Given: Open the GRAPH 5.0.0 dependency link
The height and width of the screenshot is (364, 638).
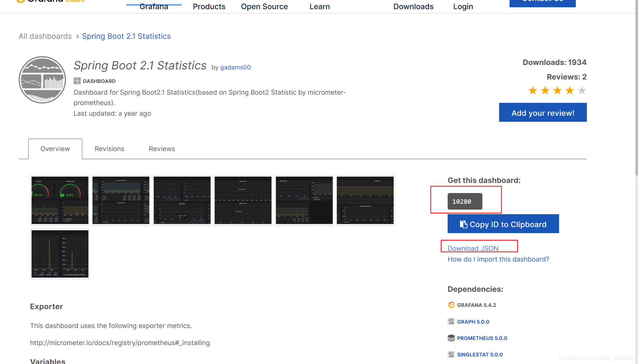Looking at the screenshot, I should (473, 322).
